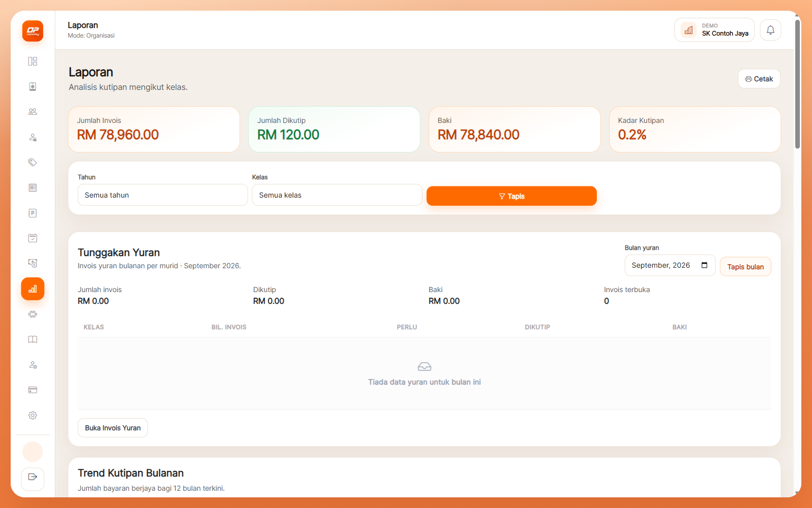Open the DEMO SK Contoh Jaya organisation switcher

[715, 30]
